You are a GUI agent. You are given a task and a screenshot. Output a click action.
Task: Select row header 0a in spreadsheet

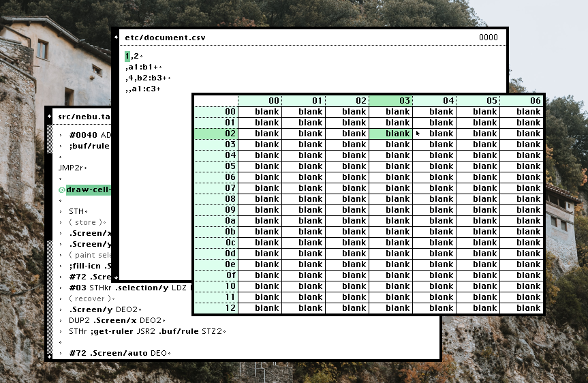click(x=216, y=221)
